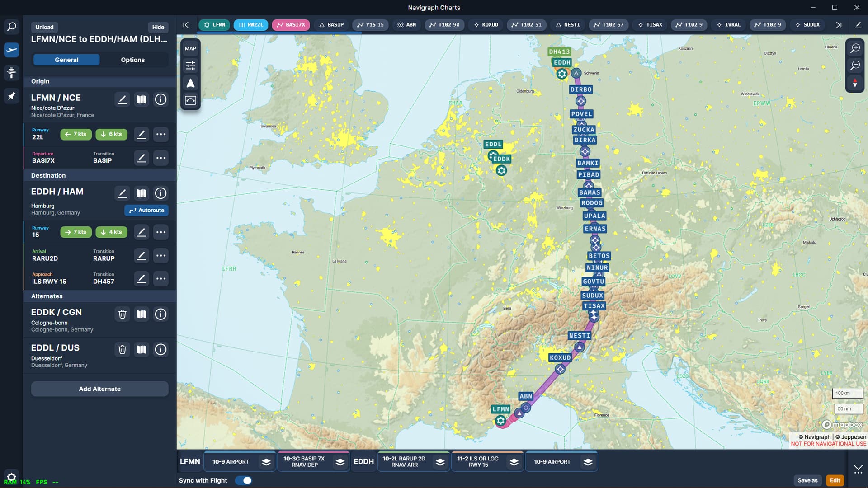Show airport info for EDDH / HAM

(160, 193)
